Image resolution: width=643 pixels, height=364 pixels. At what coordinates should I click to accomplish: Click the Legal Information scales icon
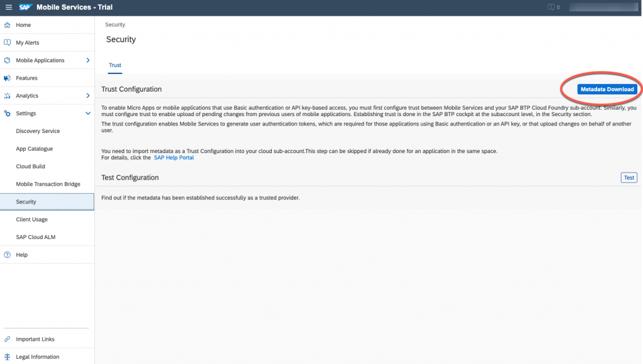8,356
